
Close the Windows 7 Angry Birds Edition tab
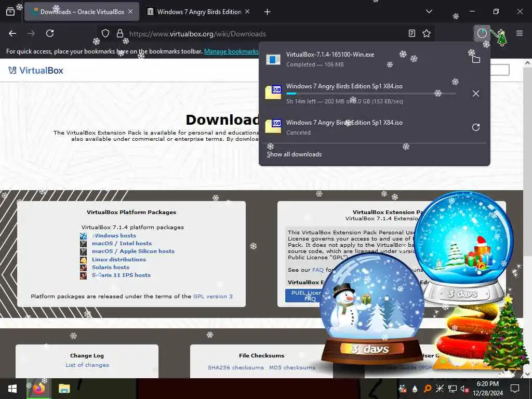[x=247, y=12]
